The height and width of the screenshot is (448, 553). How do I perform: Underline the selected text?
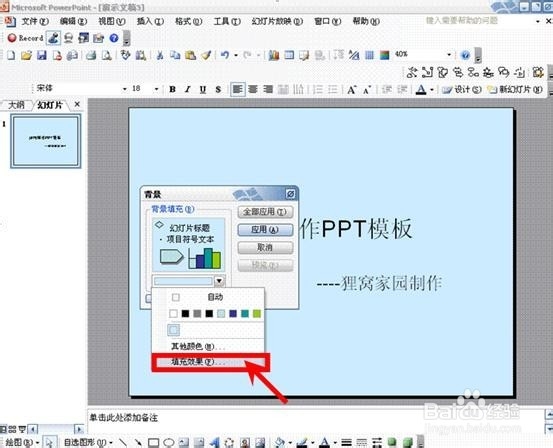203,90
